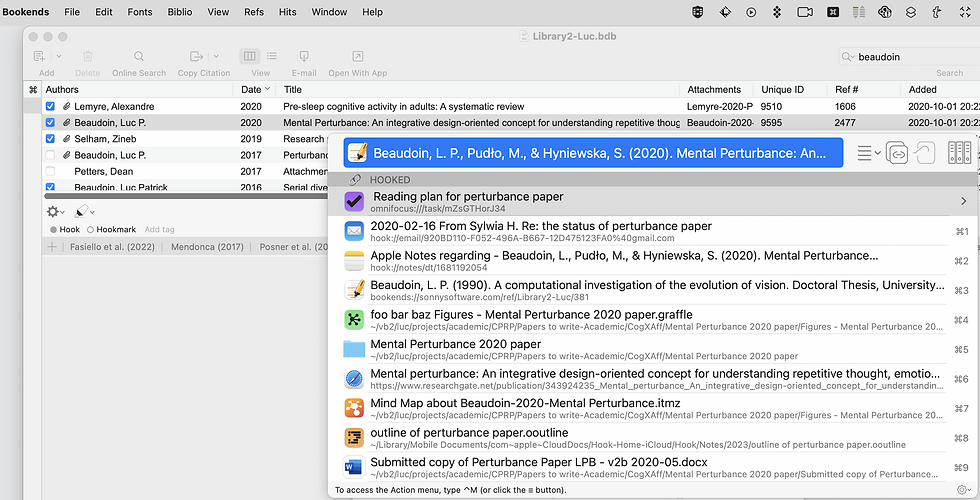Screen dimensions: 980x500
Task: Open the gear action menu below the list
Action: (55, 212)
